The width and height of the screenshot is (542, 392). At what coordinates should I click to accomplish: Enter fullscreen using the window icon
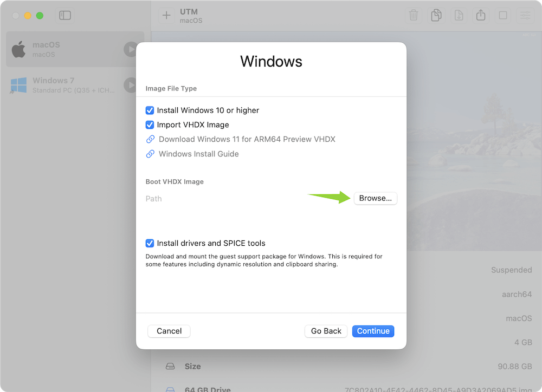point(502,15)
